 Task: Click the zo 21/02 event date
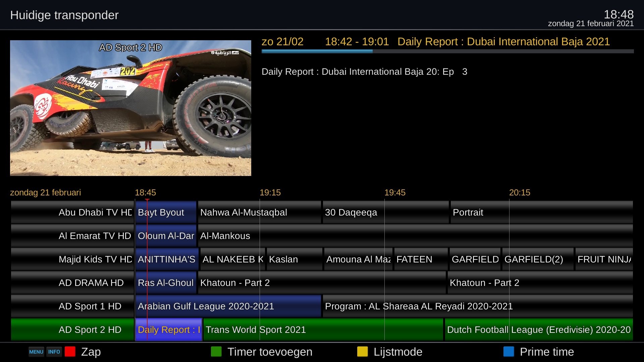click(282, 42)
